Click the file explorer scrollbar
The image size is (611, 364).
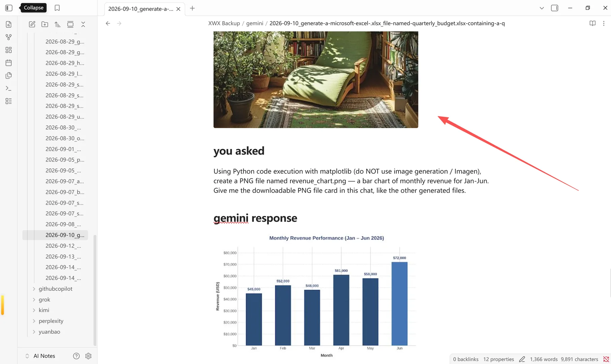[95, 290]
